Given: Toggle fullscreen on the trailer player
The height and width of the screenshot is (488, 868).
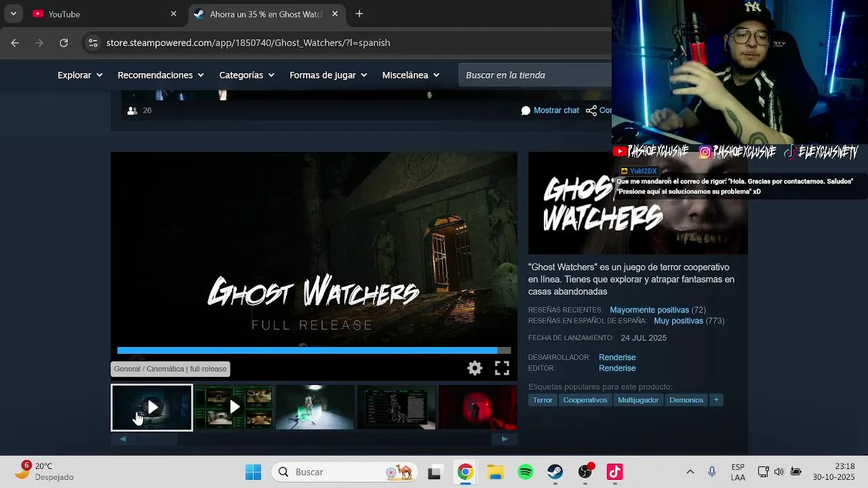Looking at the screenshot, I should 502,368.
